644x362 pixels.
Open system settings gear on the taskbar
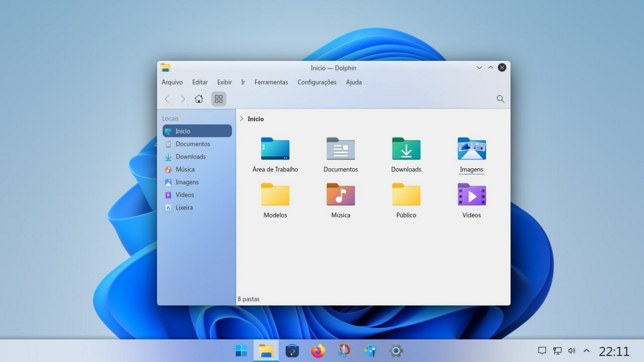(x=396, y=350)
